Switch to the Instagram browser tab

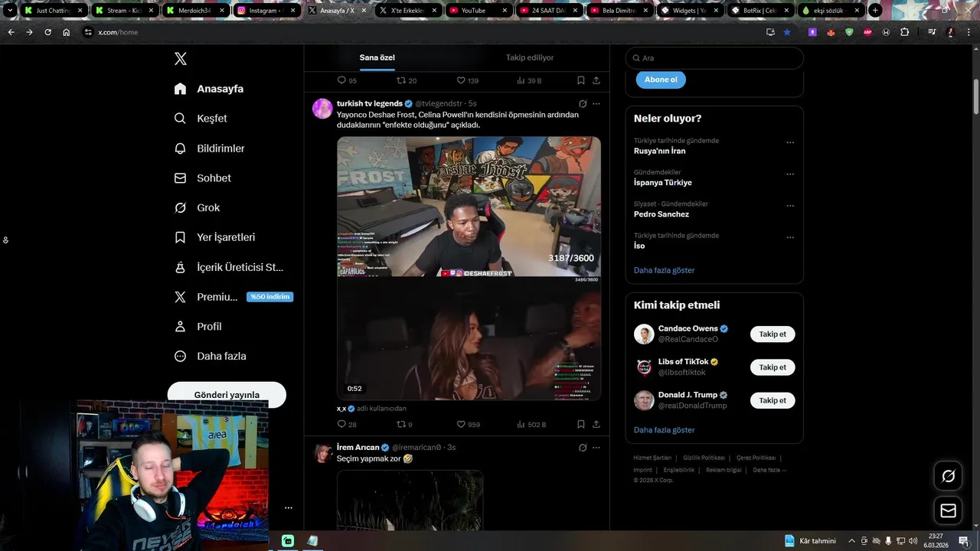[x=266, y=11]
